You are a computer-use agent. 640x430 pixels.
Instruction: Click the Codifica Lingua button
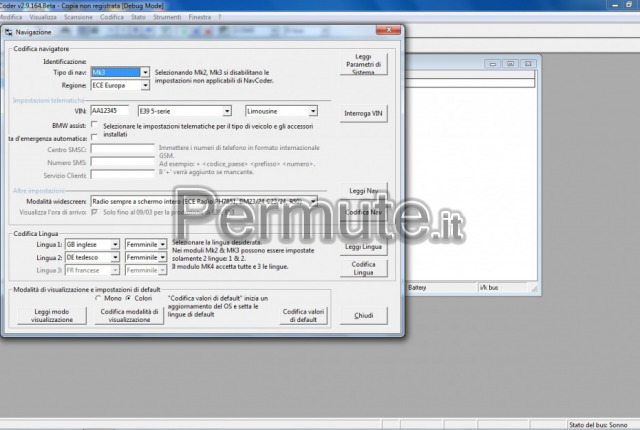[x=363, y=268]
